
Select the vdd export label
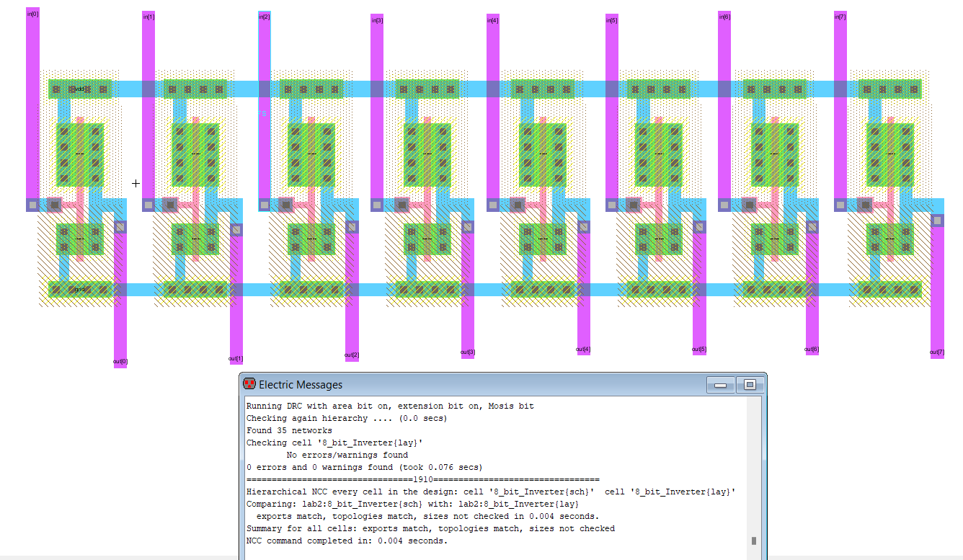pyautogui.click(x=80, y=89)
